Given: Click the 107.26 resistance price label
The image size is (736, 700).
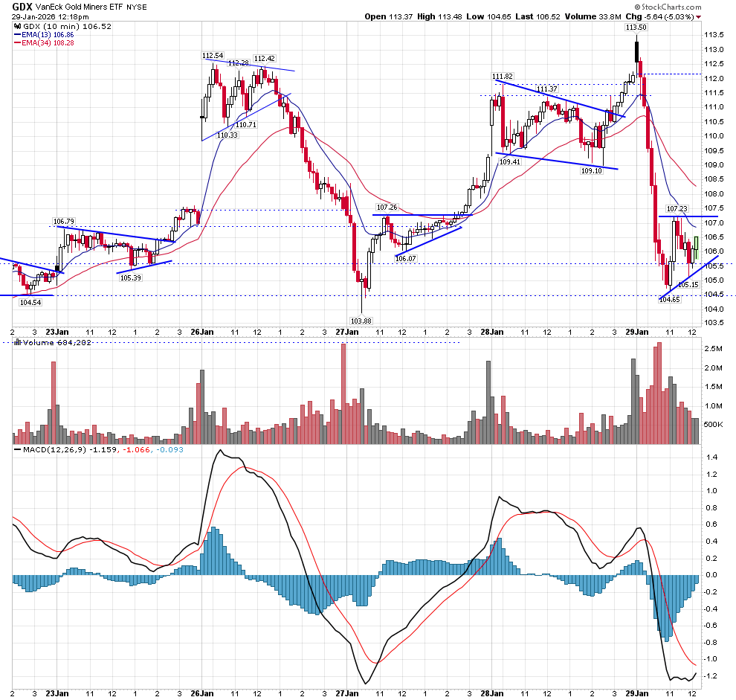Looking at the screenshot, I should coord(387,208).
